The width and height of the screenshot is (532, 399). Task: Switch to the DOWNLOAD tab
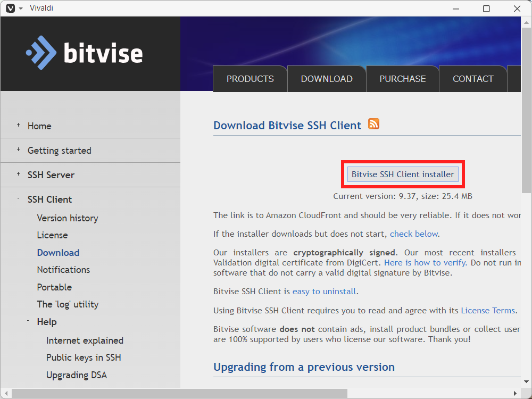[327, 79]
